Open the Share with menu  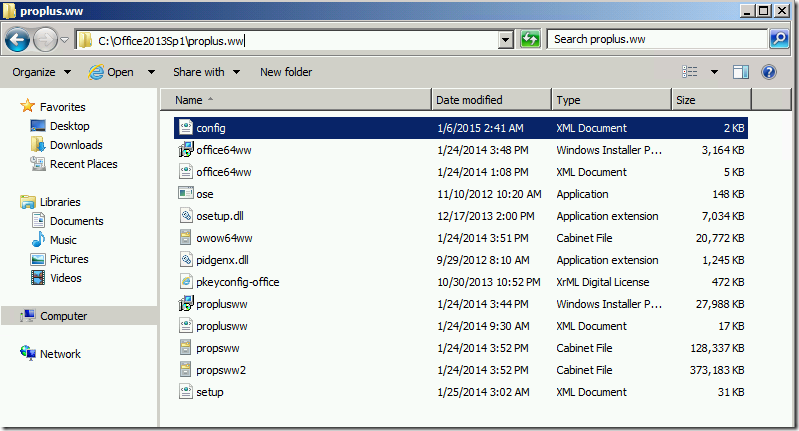206,72
